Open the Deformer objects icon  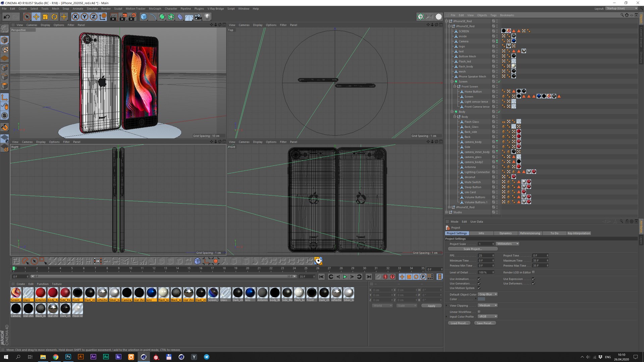180,16
